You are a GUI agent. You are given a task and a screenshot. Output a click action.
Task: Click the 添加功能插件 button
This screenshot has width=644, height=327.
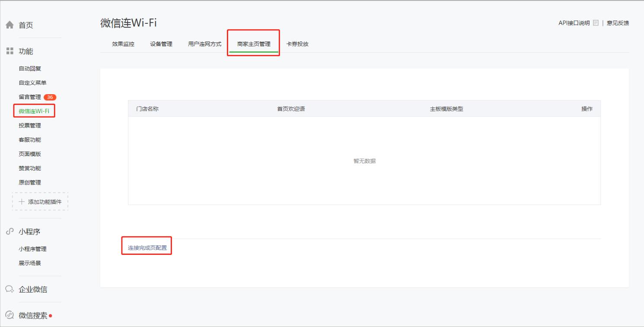coord(40,202)
